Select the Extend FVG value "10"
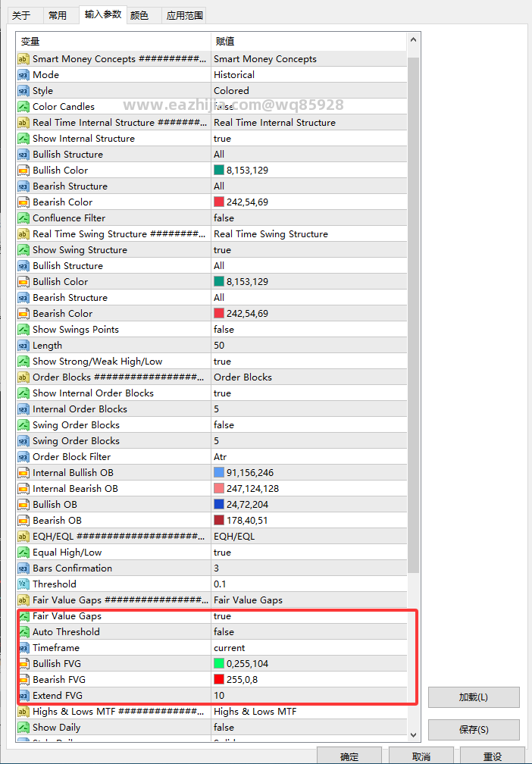Viewport: 532px width, 764px height. pyautogui.click(x=219, y=696)
